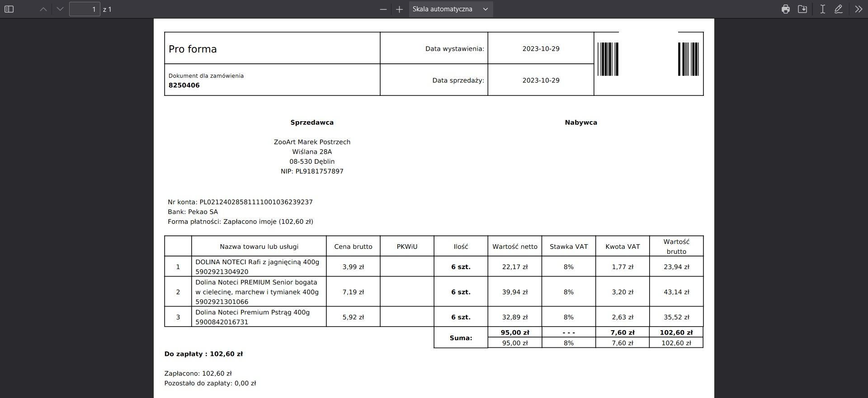Save the PDF document
This screenshot has height=398, width=868.
click(x=802, y=9)
